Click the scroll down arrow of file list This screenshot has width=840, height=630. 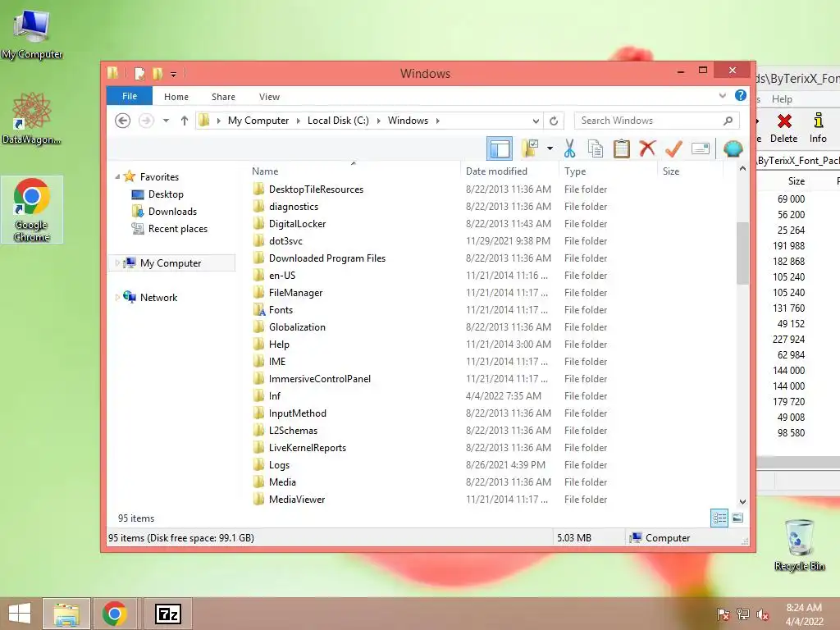742,502
